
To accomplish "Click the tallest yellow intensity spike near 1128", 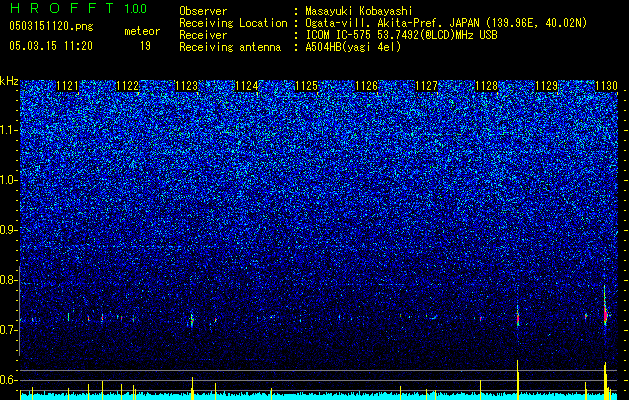I will click(517, 380).
